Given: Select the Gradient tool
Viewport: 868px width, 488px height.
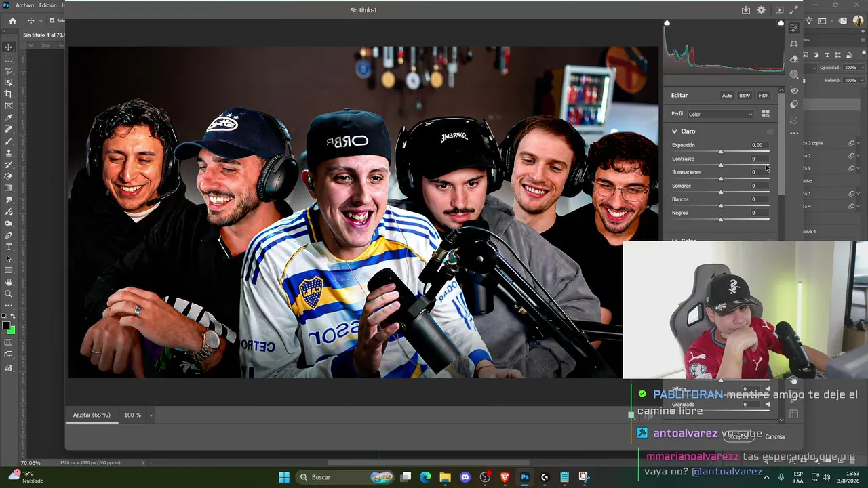Looking at the screenshot, I should (x=9, y=188).
